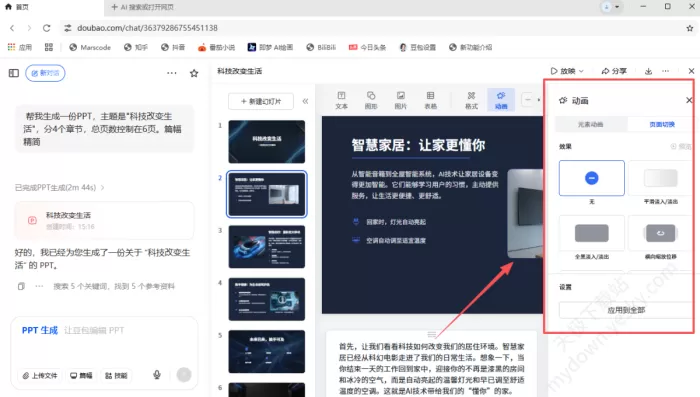Viewport: 700px width, 397px height.
Task: Open the 科技改变生活 PPT file card
Action: click(104, 221)
